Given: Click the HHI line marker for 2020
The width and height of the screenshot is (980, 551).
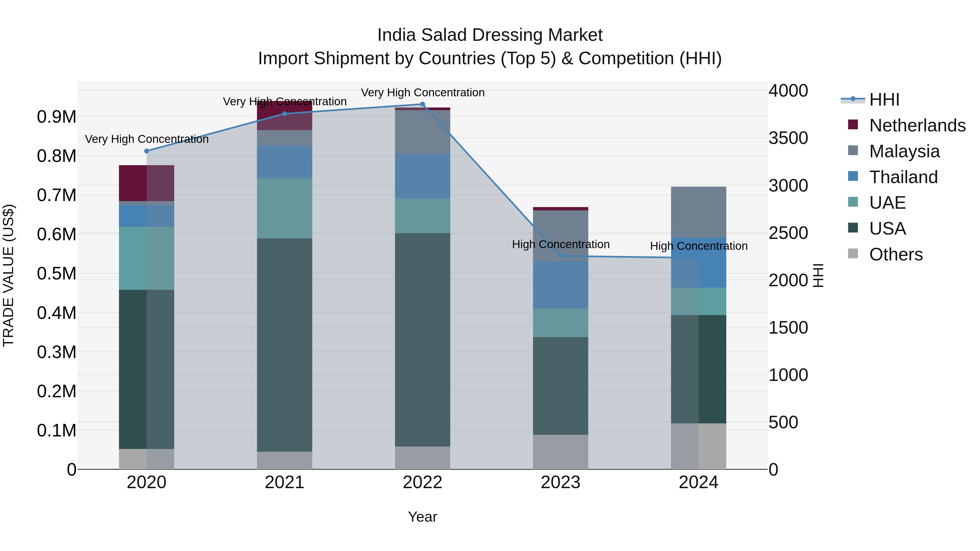Looking at the screenshot, I should (146, 151).
